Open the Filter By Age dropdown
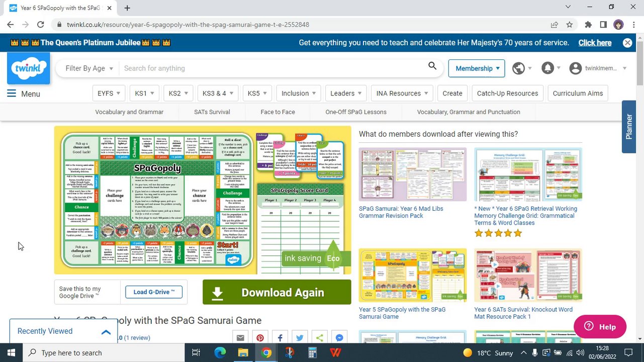The width and height of the screenshot is (644, 362). [x=89, y=68]
